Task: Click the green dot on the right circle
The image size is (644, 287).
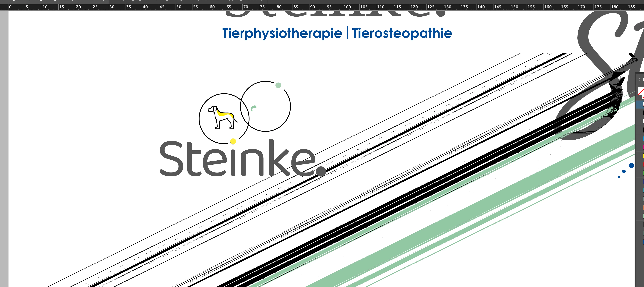Action: [278, 85]
